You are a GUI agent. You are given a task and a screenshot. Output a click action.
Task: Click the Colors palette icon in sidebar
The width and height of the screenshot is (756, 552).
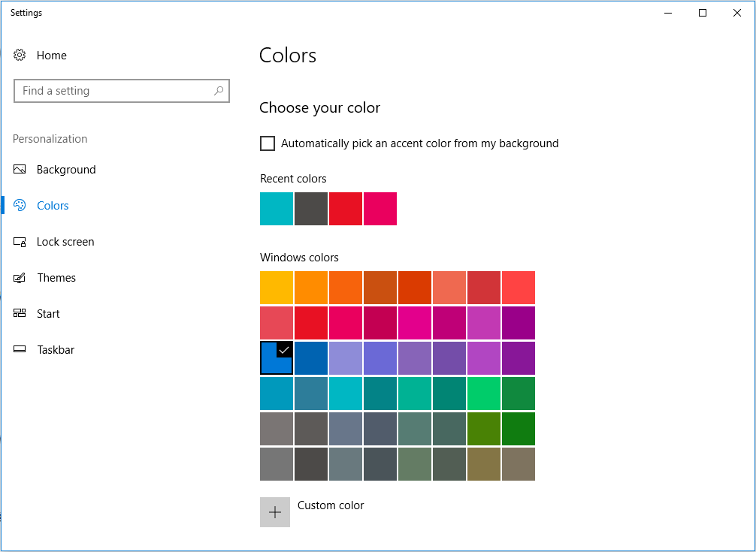point(20,206)
